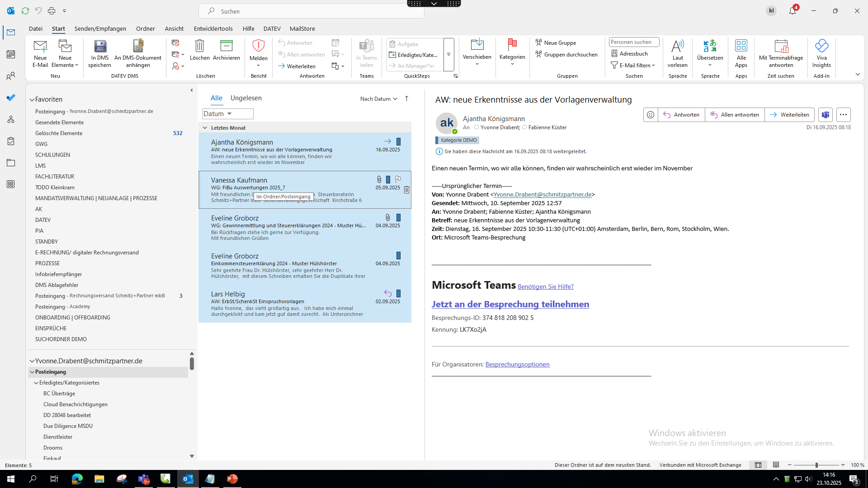Switch to normal view in status bar
868x488 pixels.
758,465
